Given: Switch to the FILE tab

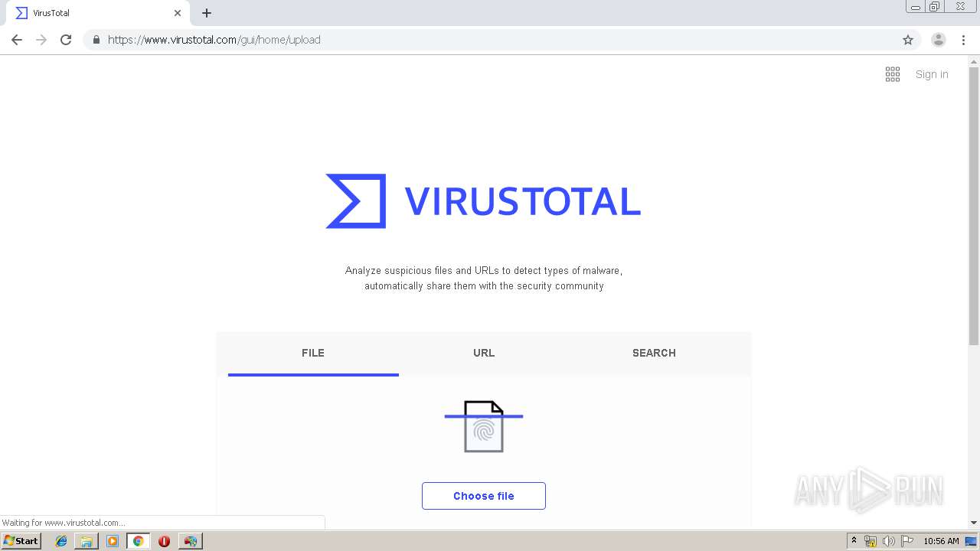Looking at the screenshot, I should click(313, 353).
